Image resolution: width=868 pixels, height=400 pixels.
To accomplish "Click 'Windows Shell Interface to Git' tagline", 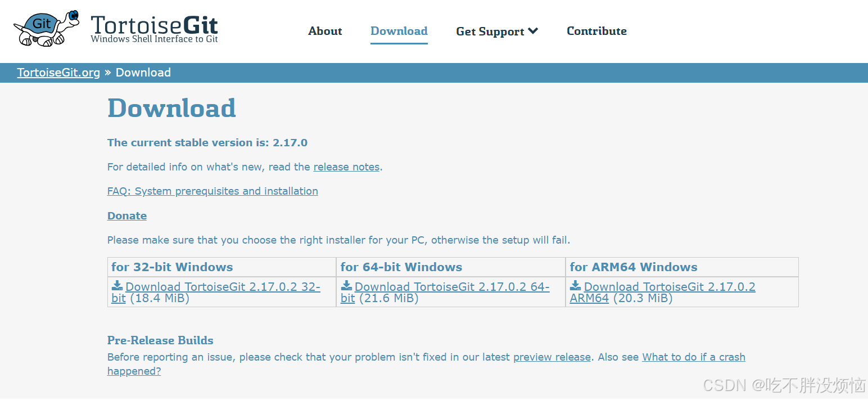I will tap(154, 39).
